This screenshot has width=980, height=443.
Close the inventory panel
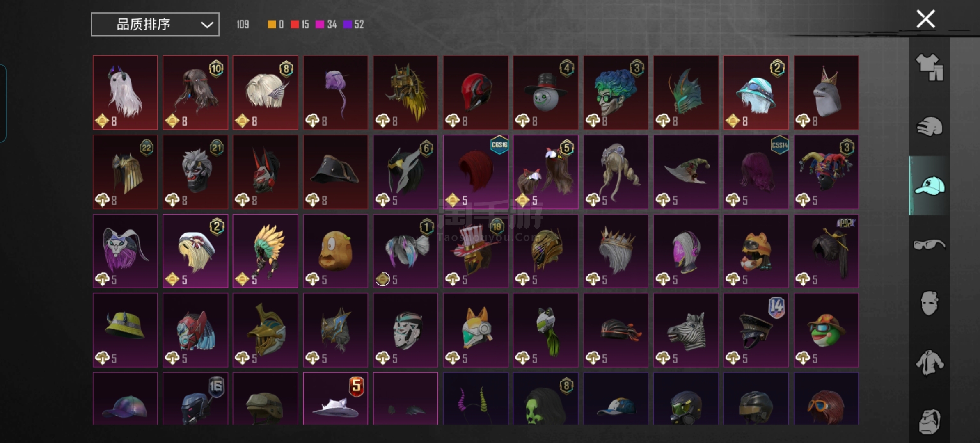[926, 19]
